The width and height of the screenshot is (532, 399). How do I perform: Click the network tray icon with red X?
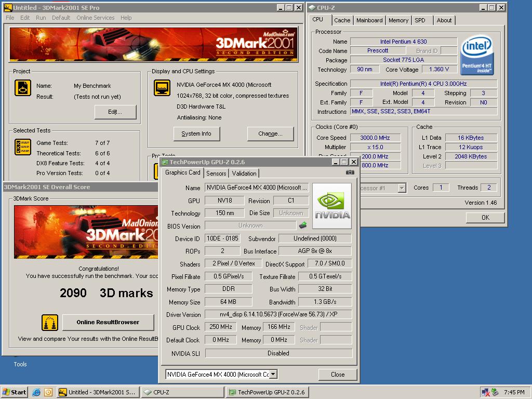[x=486, y=392]
